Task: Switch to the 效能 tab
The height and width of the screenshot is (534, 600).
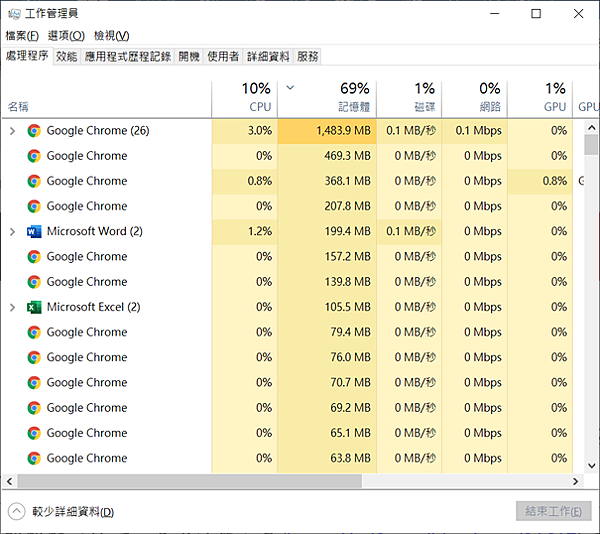Action: (x=67, y=57)
